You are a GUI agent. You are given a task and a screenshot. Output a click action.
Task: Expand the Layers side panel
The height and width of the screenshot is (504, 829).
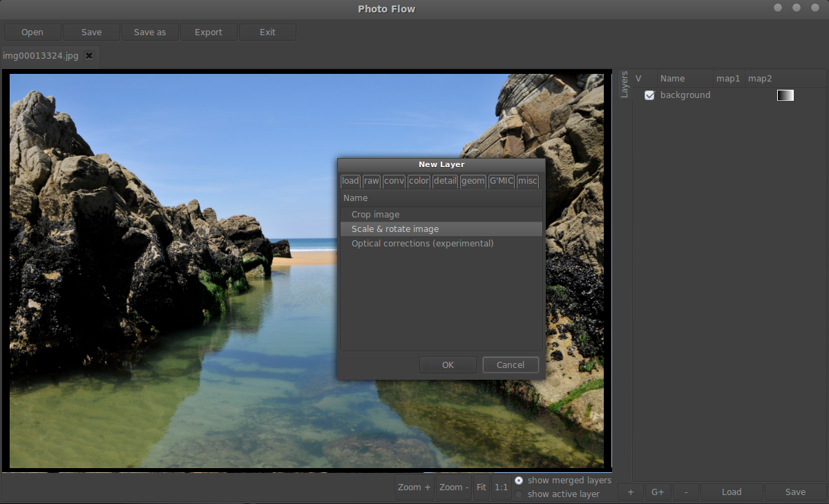coord(624,83)
